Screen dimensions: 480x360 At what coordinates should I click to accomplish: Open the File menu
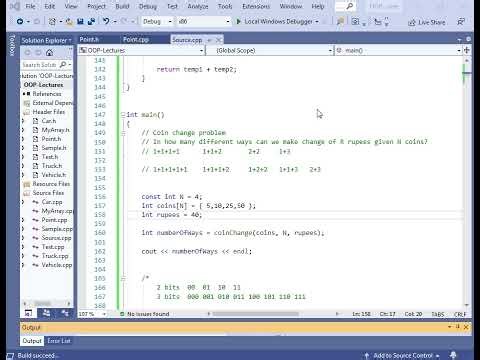pos(30,6)
